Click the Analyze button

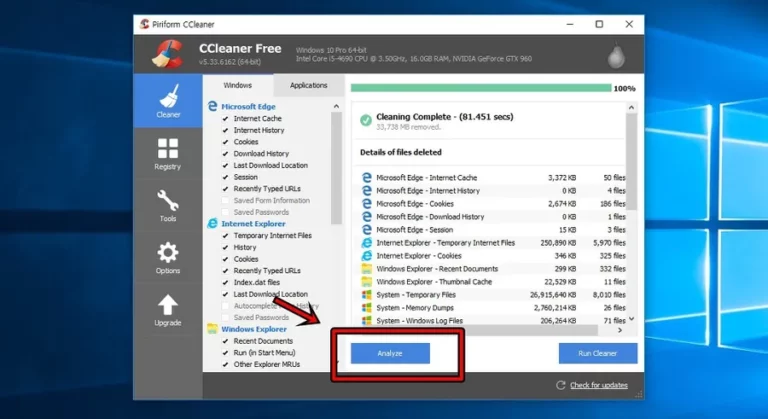390,353
